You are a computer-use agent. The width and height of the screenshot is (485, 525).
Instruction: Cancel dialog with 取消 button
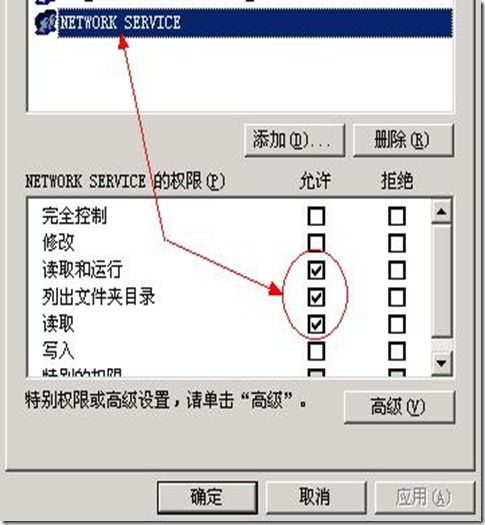pos(316,497)
